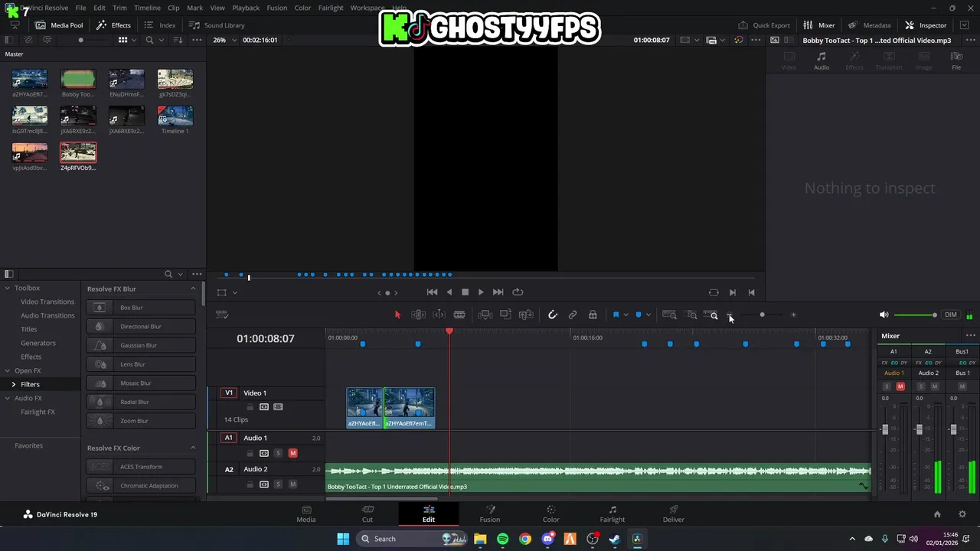
Task: Adjust Mixer A1 channel fader
Action: coord(885,429)
